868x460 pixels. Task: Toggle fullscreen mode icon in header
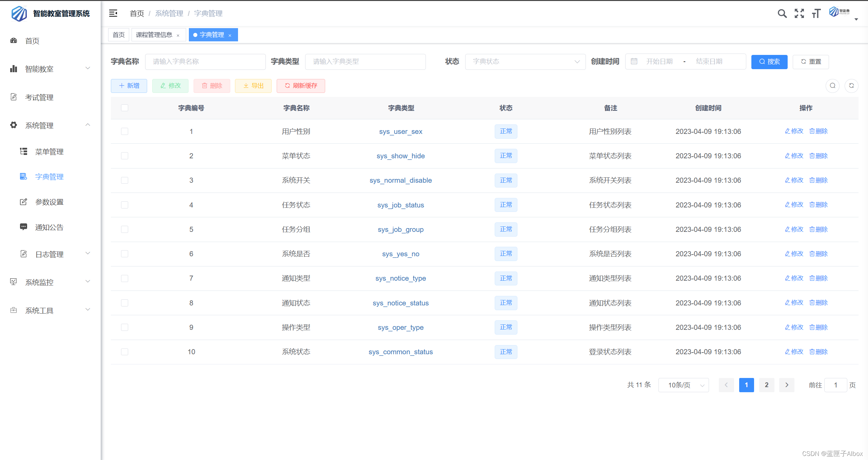(799, 14)
